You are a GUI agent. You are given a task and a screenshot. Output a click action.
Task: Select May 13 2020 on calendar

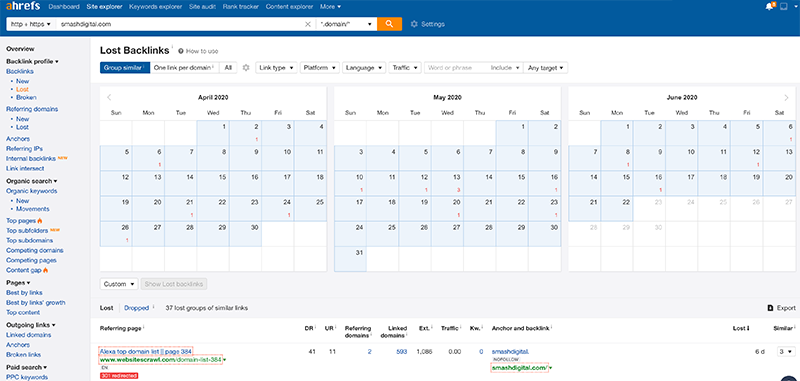click(447, 183)
